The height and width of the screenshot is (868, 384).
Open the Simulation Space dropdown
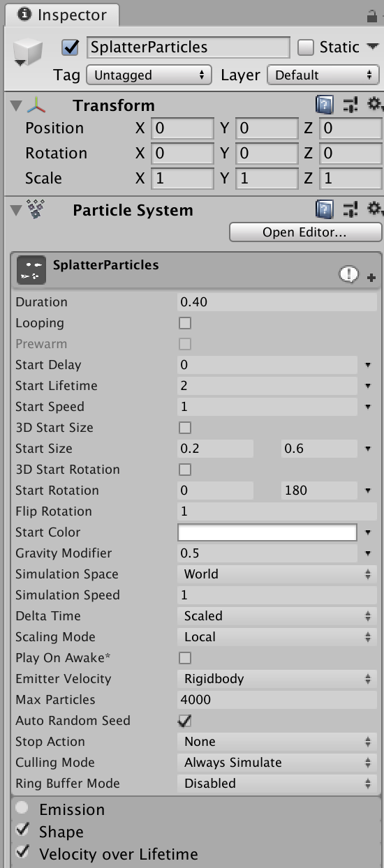(277, 574)
